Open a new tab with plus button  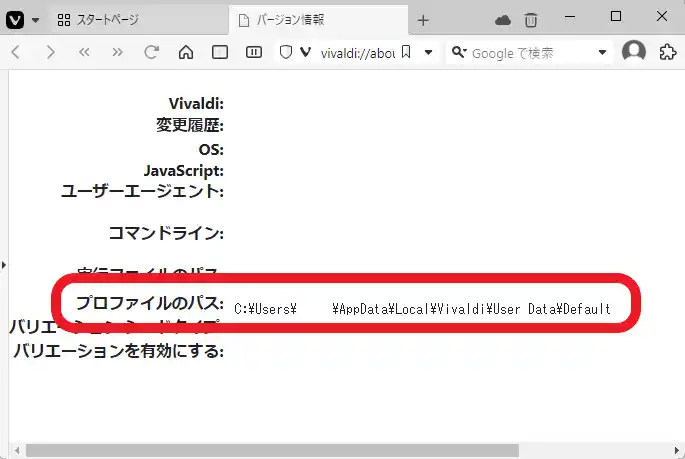[x=423, y=20]
